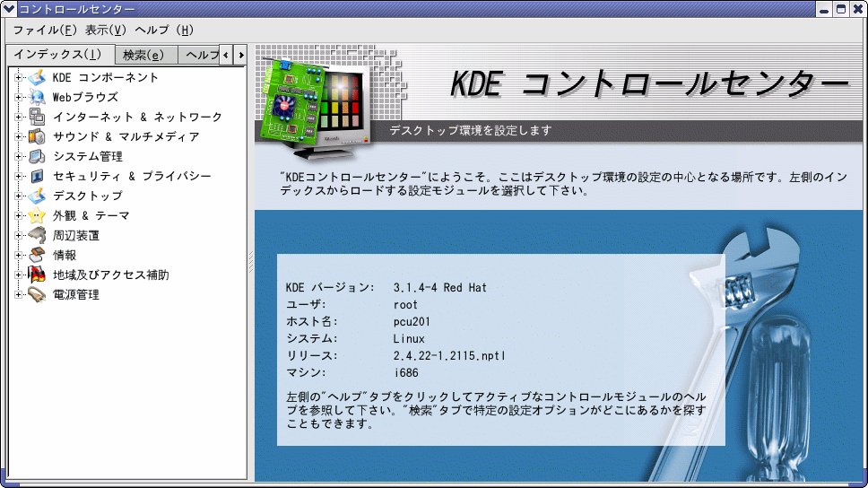Select the 地域及びアクセス補助 label
The width and height of the screenshot is (868, 488).
[x=110, y=274]
